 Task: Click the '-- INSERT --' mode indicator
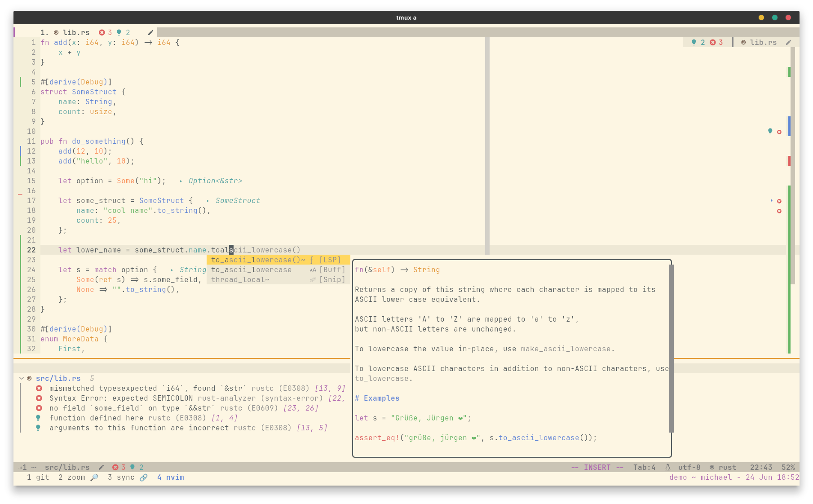coord(597,467)
